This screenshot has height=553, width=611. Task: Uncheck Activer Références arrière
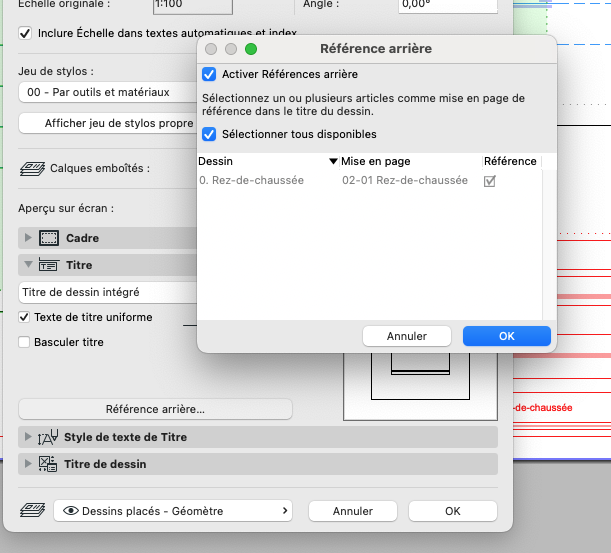209,74
